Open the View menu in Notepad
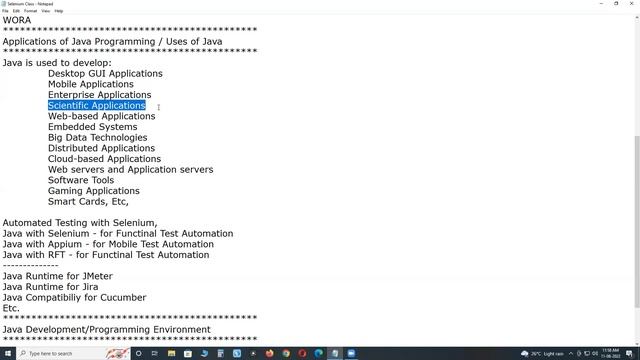Viewport: 640px width, 360px height. (46, 11)
